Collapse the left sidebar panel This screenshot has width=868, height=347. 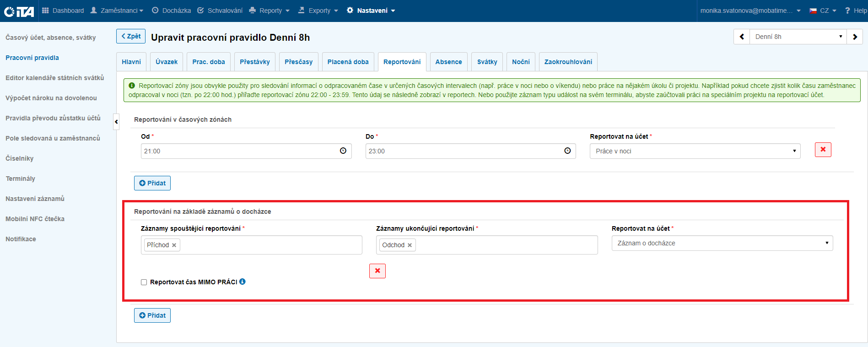116,122
